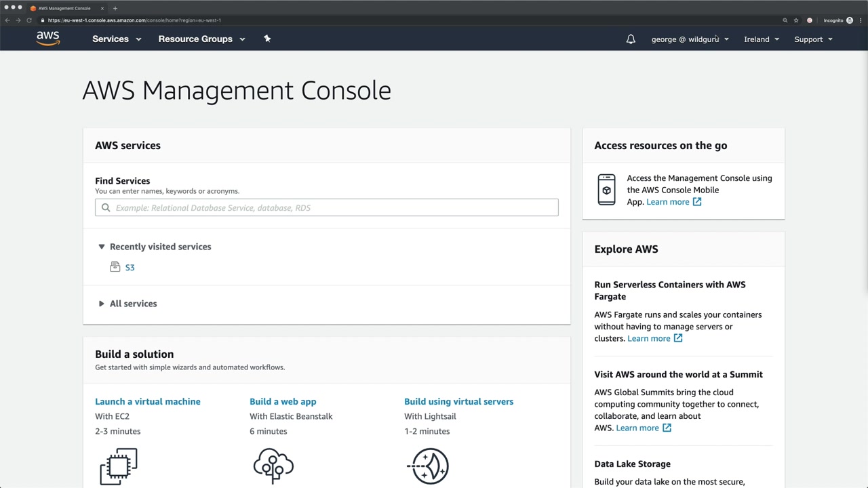The width and height of the screenshot is (868, 488).
Task: Click the Elastic Beanstalk tree icon
Action: [273, 466]
